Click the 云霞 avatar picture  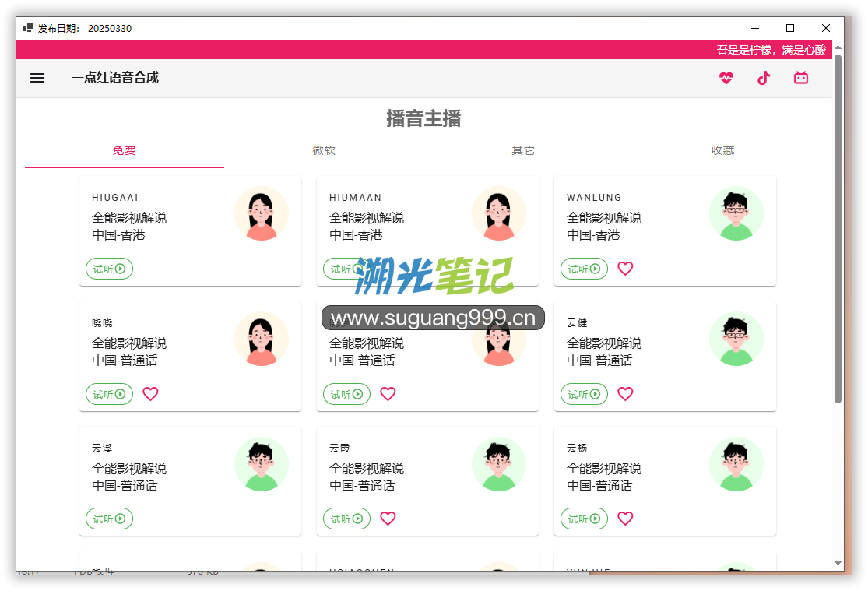pyautogui.click(x=499, y=464)
